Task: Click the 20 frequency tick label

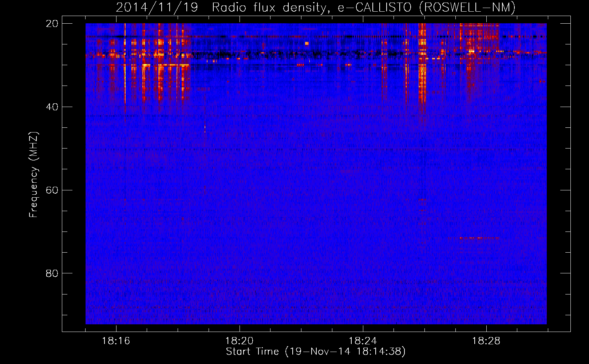Action: (52, 23)
